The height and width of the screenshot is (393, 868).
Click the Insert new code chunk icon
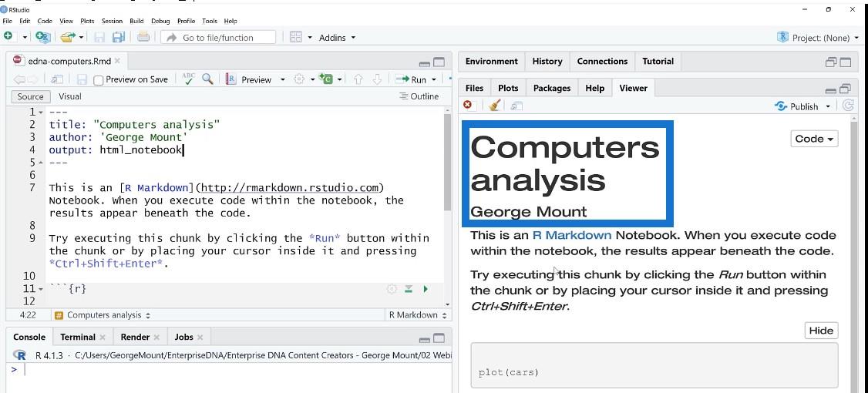point(327,79)
